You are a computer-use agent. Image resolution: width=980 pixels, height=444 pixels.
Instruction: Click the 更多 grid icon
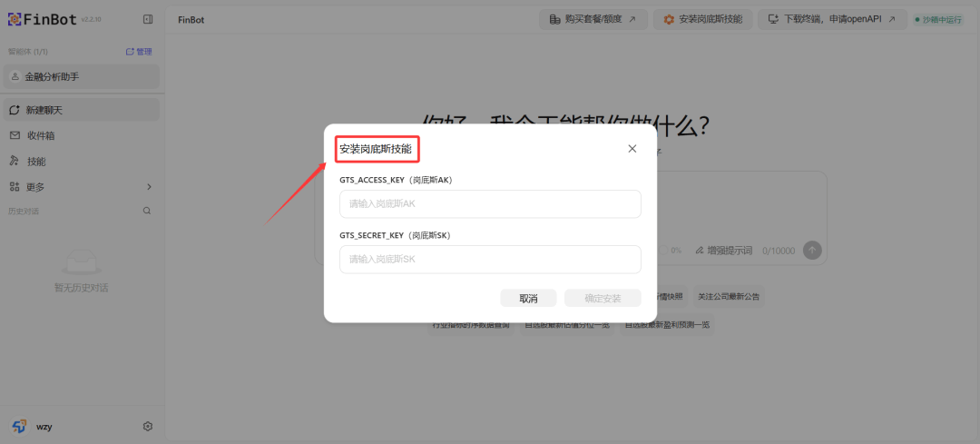pyautogui.click(x=15, y=187)
